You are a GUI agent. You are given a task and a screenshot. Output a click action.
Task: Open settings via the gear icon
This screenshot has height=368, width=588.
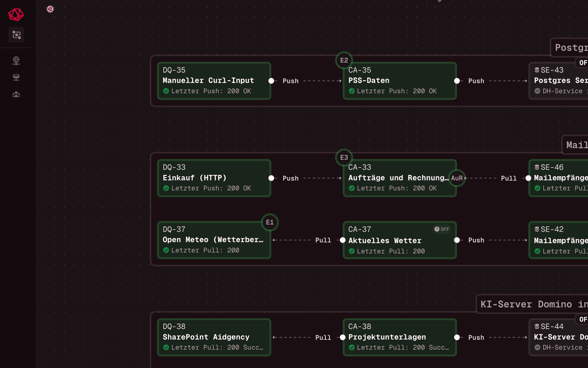(50, 9)
